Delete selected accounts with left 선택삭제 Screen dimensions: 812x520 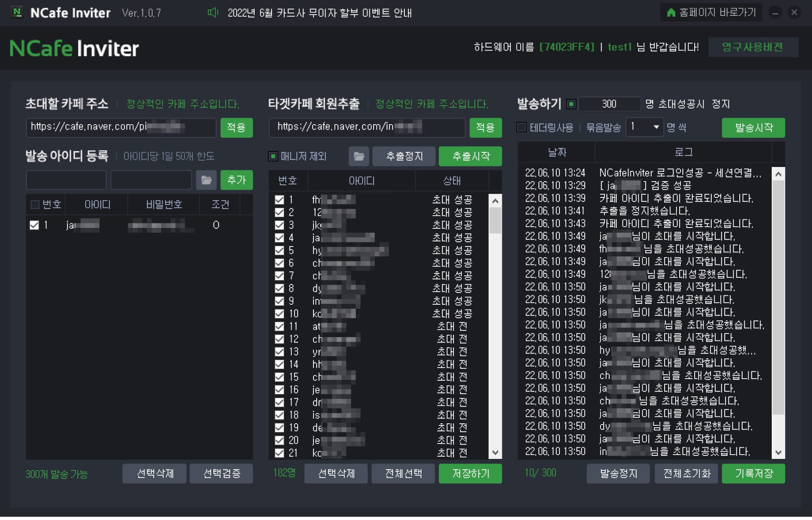[x=155, y=474]
